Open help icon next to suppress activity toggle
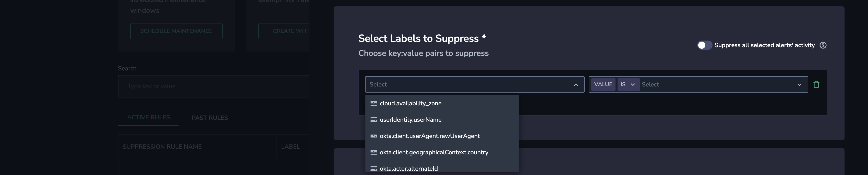The height and width of the screenshot is (175, 868). click(x=823, y=45)
